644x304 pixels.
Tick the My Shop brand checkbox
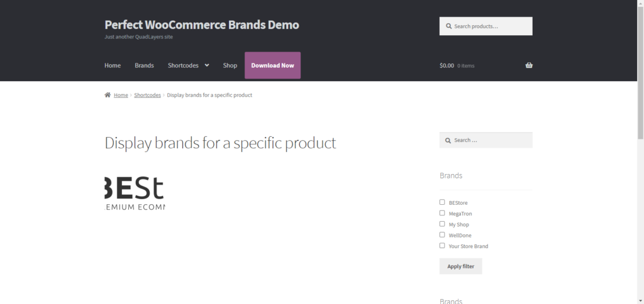click(x=442, y=224)
